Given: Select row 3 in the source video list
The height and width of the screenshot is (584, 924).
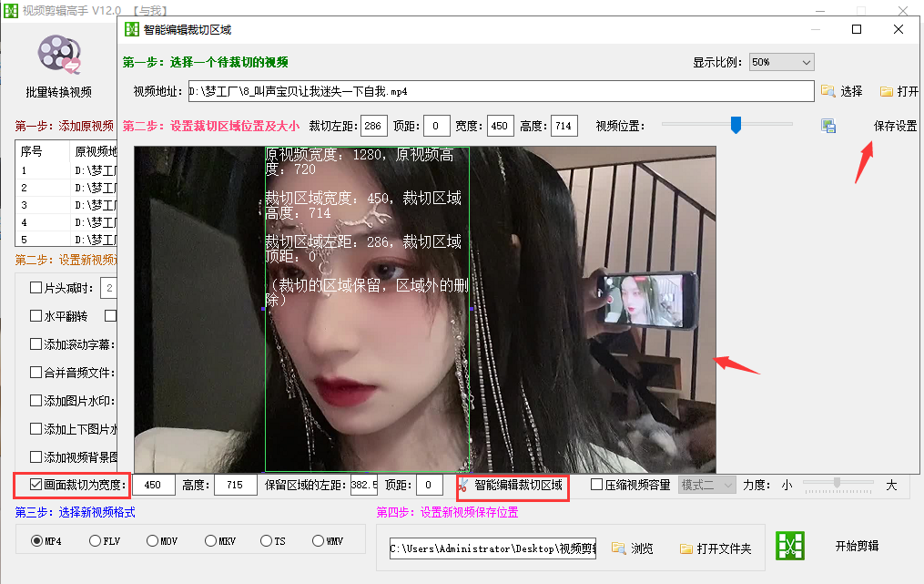Looking at the screenshot, I should (66, 205).
